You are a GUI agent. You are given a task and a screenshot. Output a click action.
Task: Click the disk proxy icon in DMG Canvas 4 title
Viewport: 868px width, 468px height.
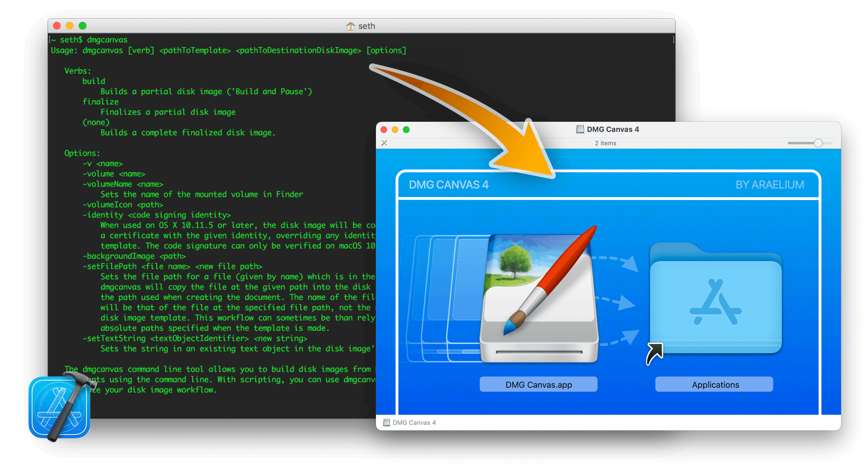580,129
